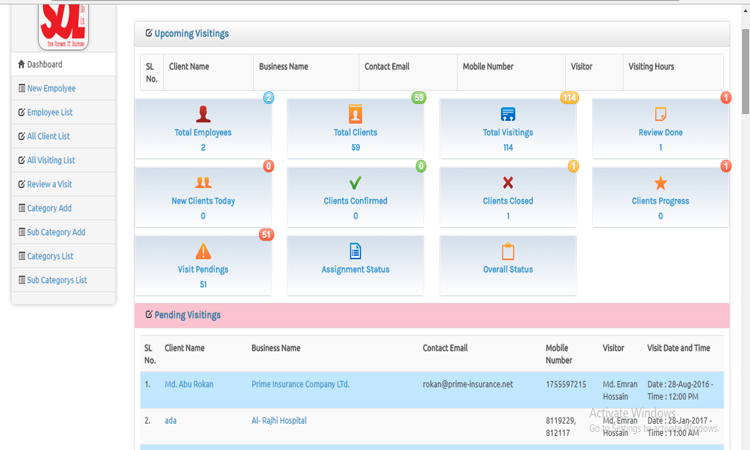Image resolution: width=750 pixels, height=450 pixels.
Task: Click the page vertical scrollbar
Action: [744, 200]
